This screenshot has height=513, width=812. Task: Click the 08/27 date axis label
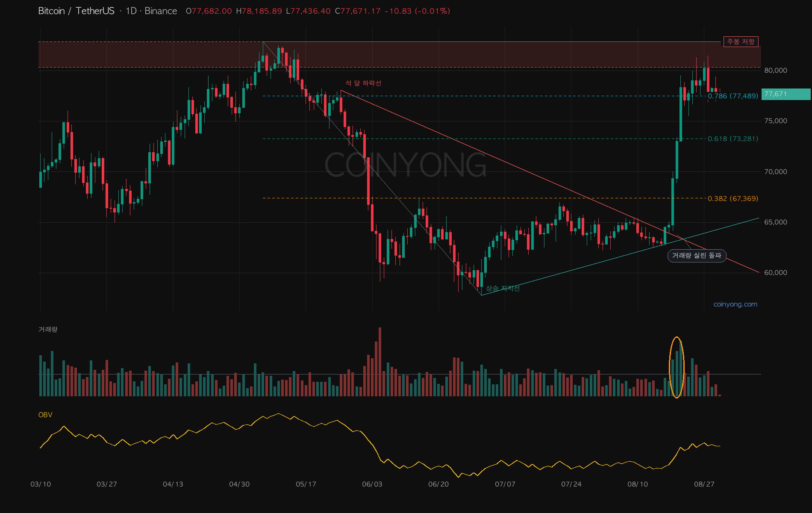(x=704, y=484)
